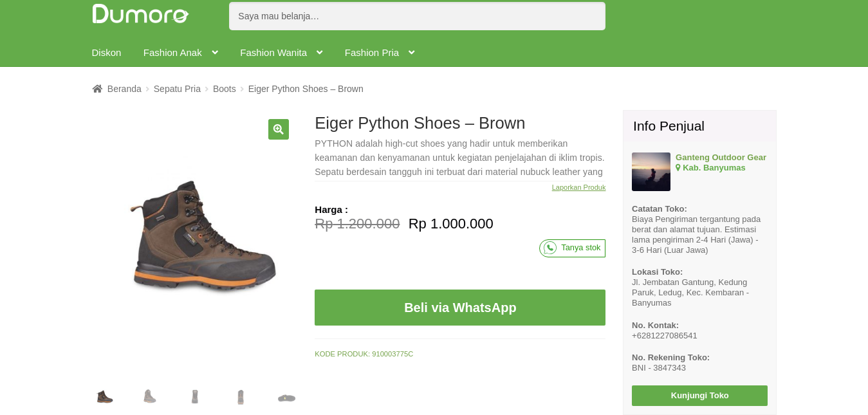Image resolution: width=868 pixels, height=415 pixels.
Task: Open the Diskon menu item
Action: point(107,53)
